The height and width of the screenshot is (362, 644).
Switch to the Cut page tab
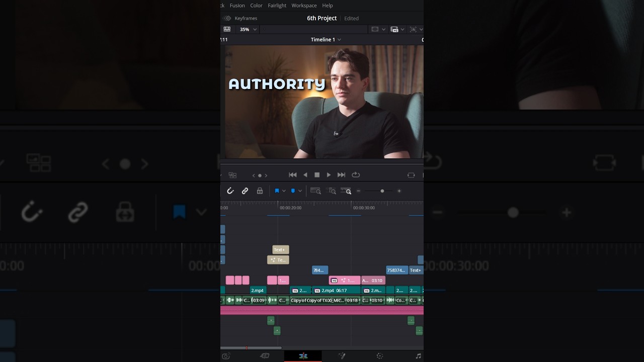point(265,356)
